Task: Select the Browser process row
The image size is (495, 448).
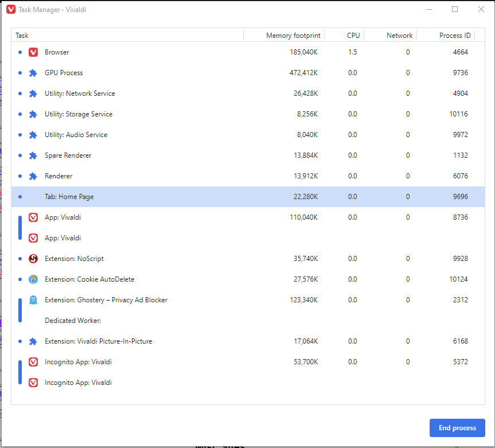Action: [248, 52]
